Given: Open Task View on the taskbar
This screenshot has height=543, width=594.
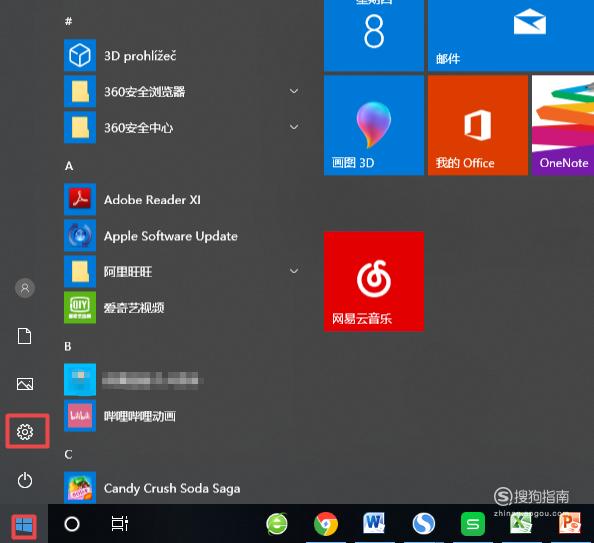Looking at the screenshot, I should tap(120, 524).
